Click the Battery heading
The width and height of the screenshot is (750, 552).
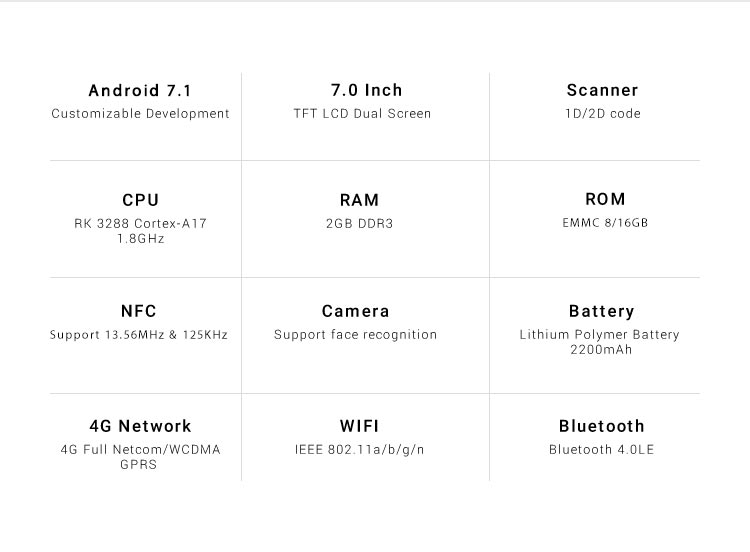601,311
